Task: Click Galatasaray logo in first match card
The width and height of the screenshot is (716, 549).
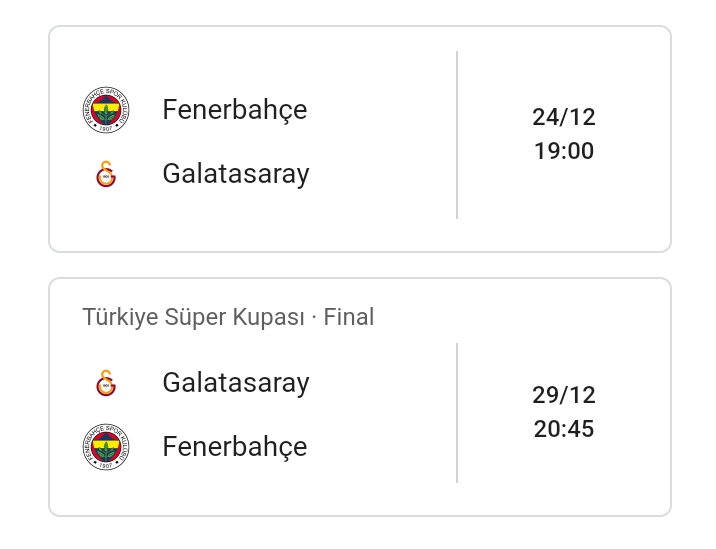Action: coord(106,174)
